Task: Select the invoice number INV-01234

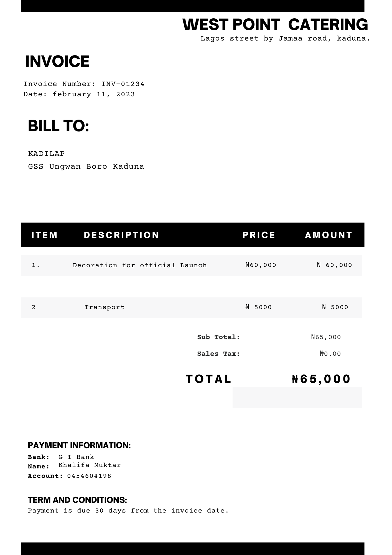Action: click(123, 84)
